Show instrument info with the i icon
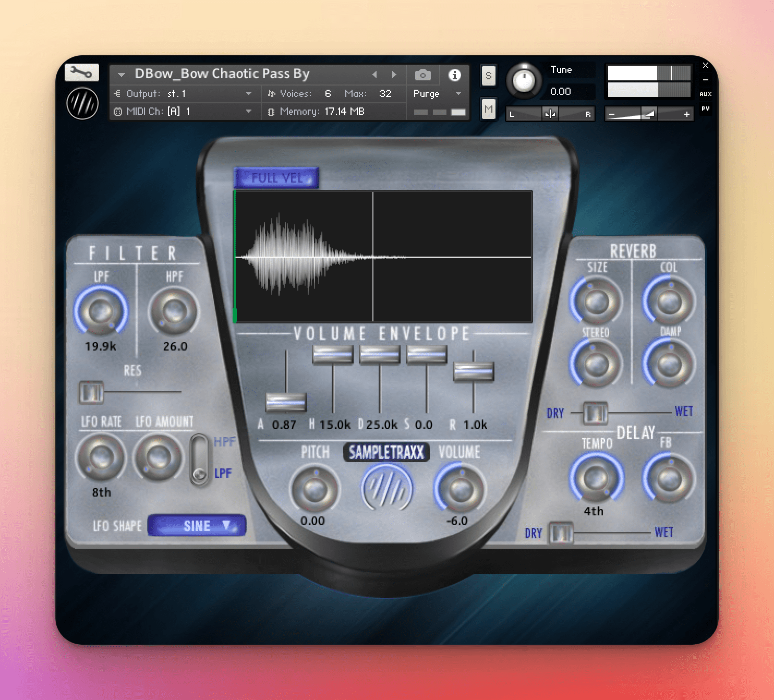The image size is (774, 700). [454, 75]
